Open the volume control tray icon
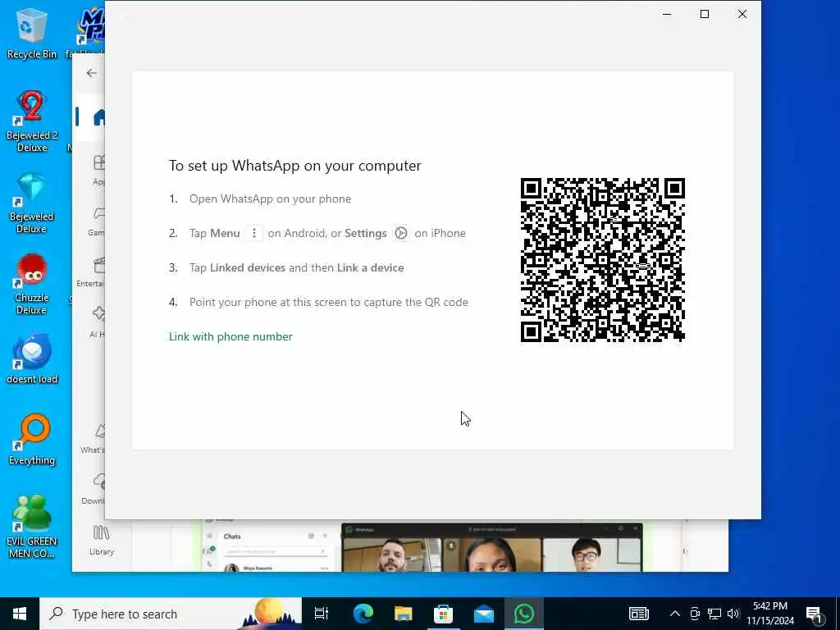840x630 pixels. (x=733, y=614)
